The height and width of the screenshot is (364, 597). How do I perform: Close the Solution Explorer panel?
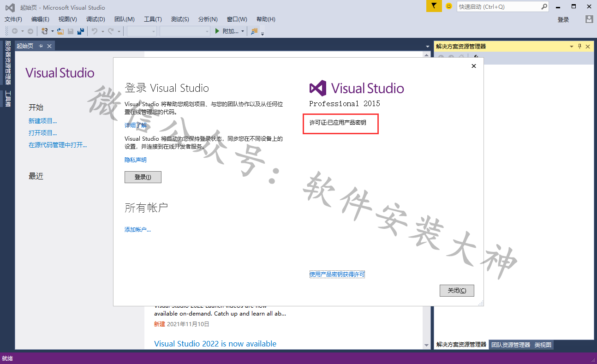588,46
